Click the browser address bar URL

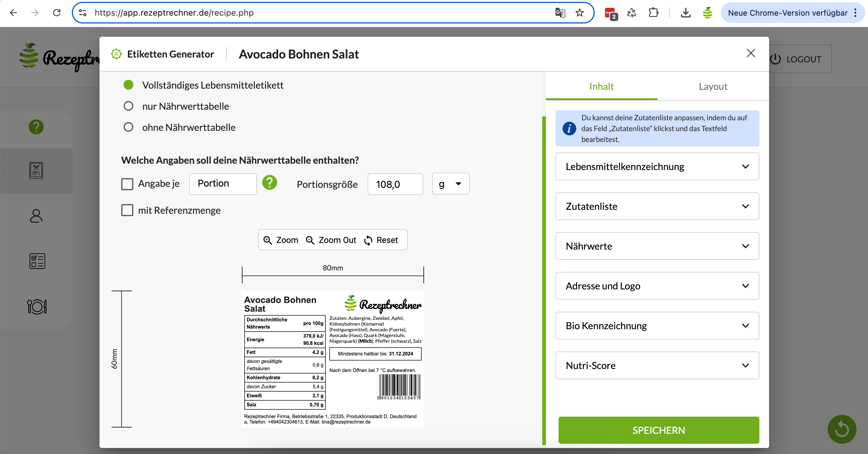[174, 13]
